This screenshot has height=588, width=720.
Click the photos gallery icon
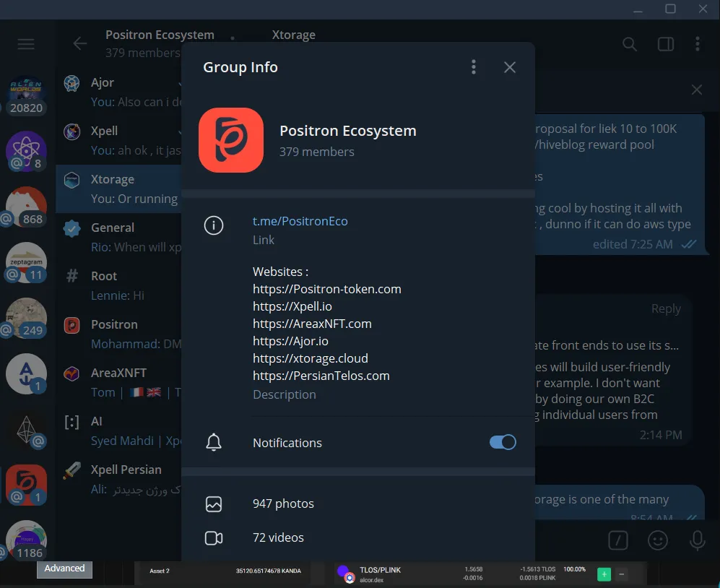(x=214, y=504)
